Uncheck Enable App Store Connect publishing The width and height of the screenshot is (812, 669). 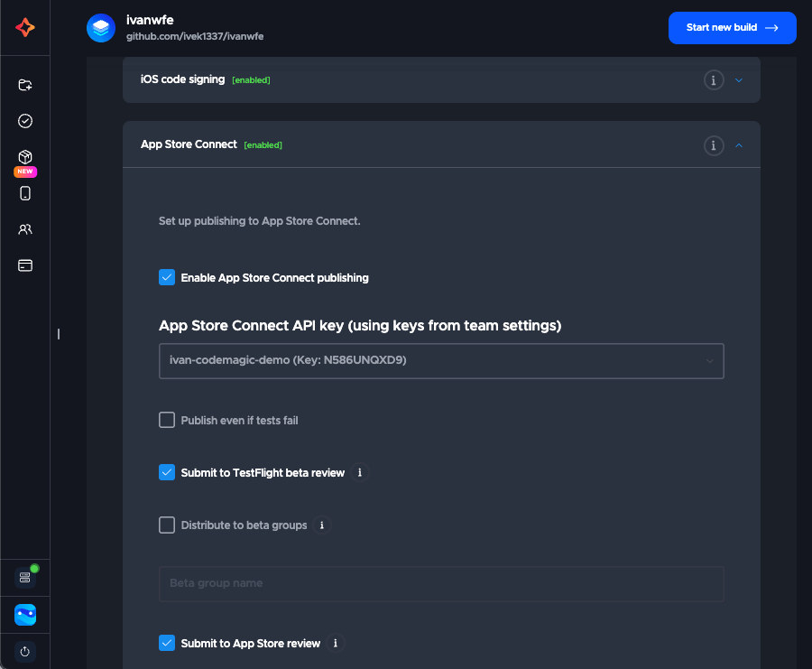click(x=167, y=278)
